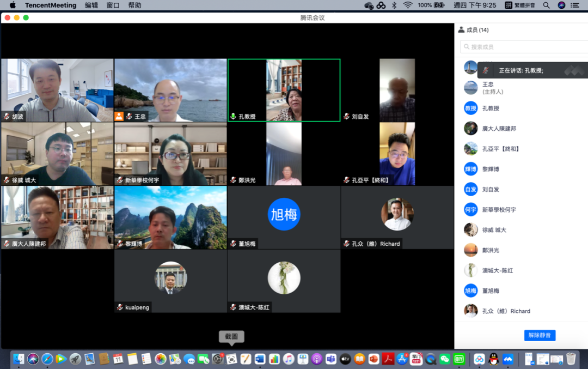Open the 繁體拼音 input source dropdown
The width and height of the screenshot is (588, 369).
click(x=520, y=5)
